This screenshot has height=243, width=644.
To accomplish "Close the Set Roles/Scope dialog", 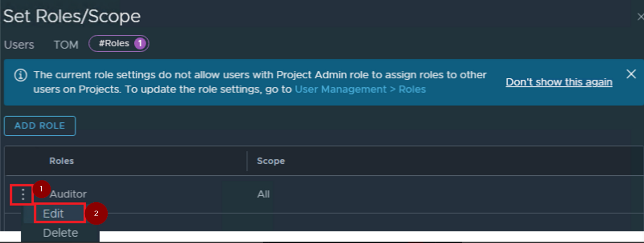I will click(640, 17).
